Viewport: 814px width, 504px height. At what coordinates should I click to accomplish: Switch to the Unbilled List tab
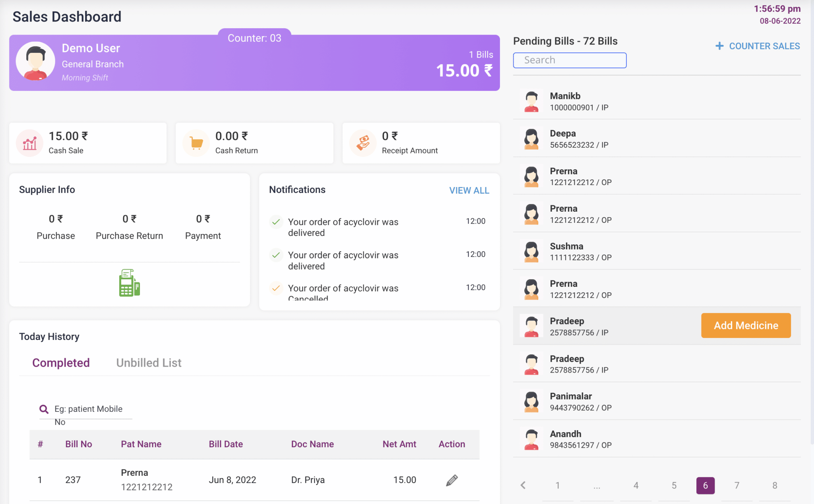click(x=149, y=363)
